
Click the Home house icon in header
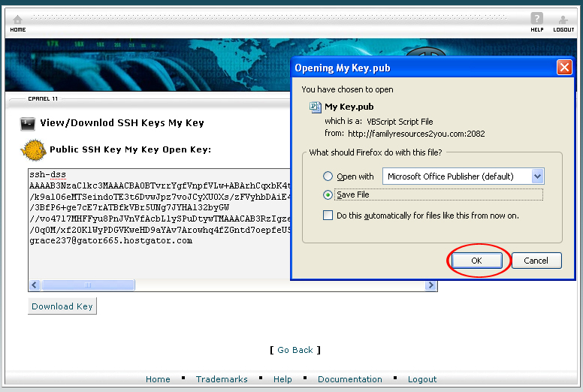(17, 20)
